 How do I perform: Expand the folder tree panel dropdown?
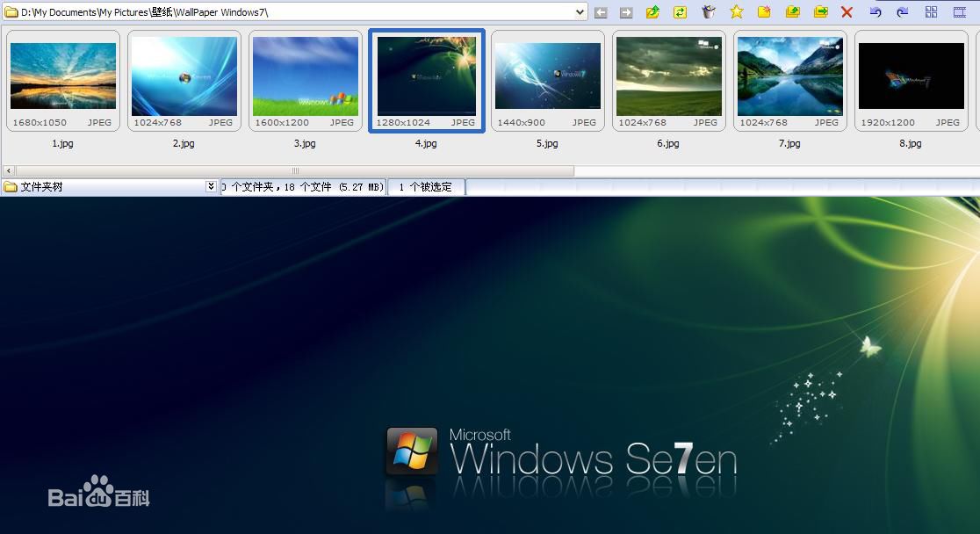211,186
